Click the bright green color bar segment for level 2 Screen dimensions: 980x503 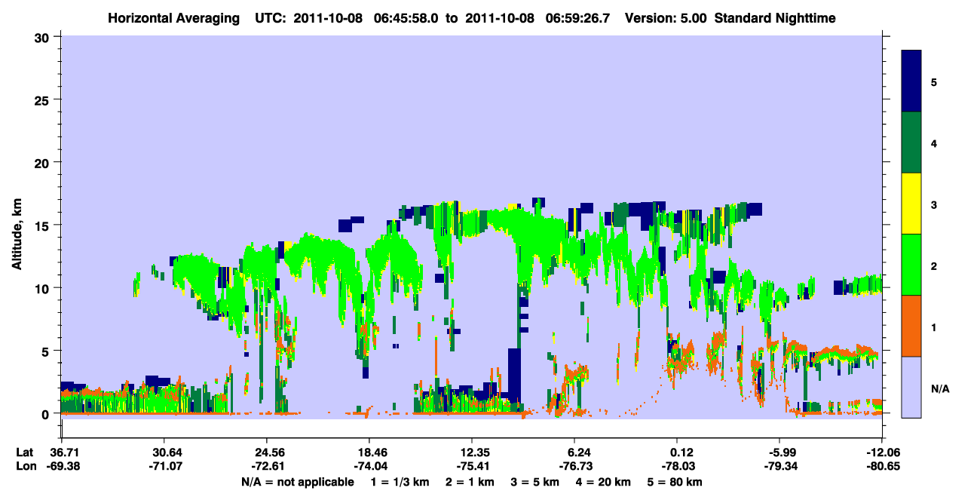[912, 265]
